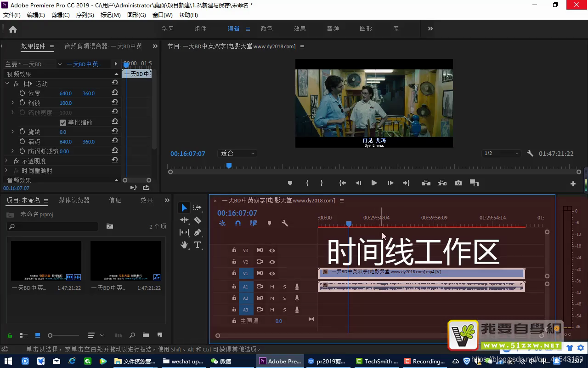The height and width of the screenshot is (368, 588).
Task: Select the Ripple Edit tool
Action: click(184, 220)
